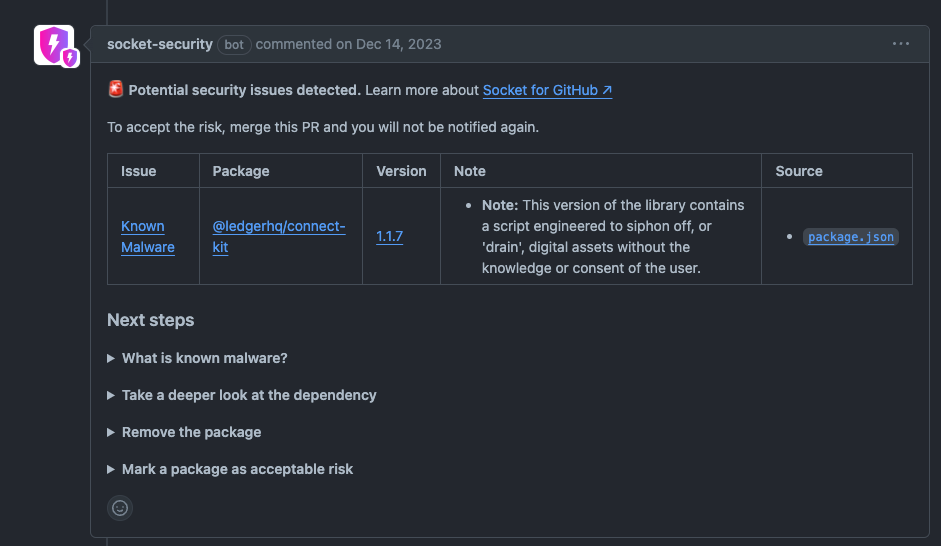The image size is (941, 546).
Task: Click the Source column header
Action: [799, 171]
